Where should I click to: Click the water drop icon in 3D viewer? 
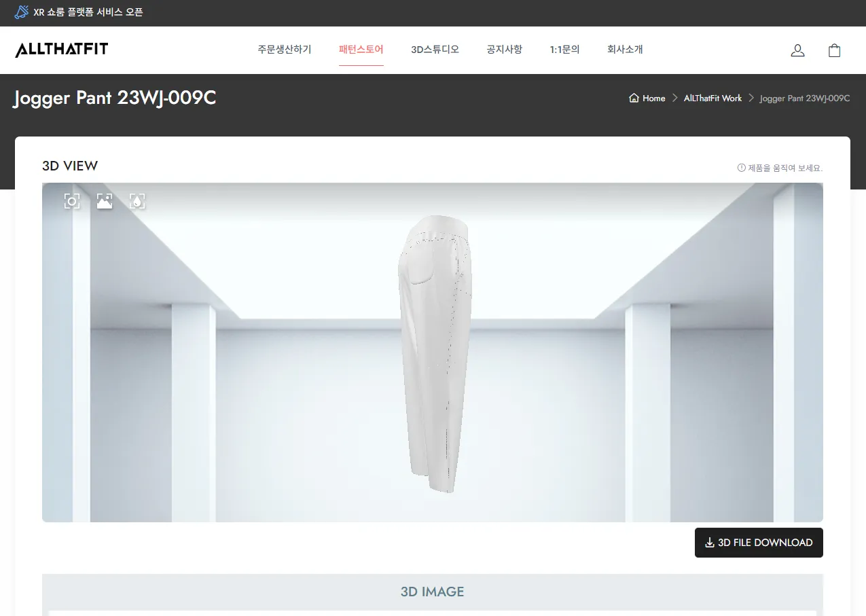137,200
